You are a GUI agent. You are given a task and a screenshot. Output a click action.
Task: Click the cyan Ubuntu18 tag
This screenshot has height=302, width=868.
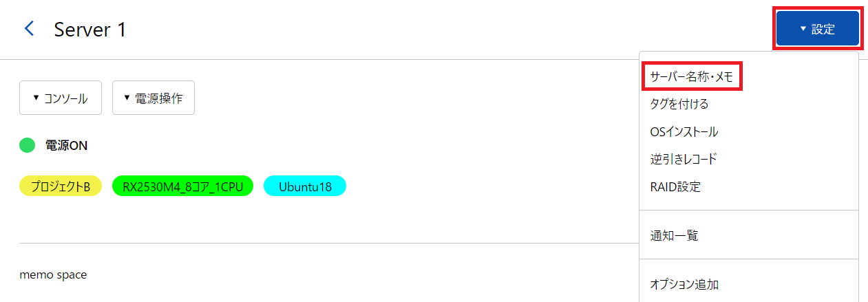[304, 186]
